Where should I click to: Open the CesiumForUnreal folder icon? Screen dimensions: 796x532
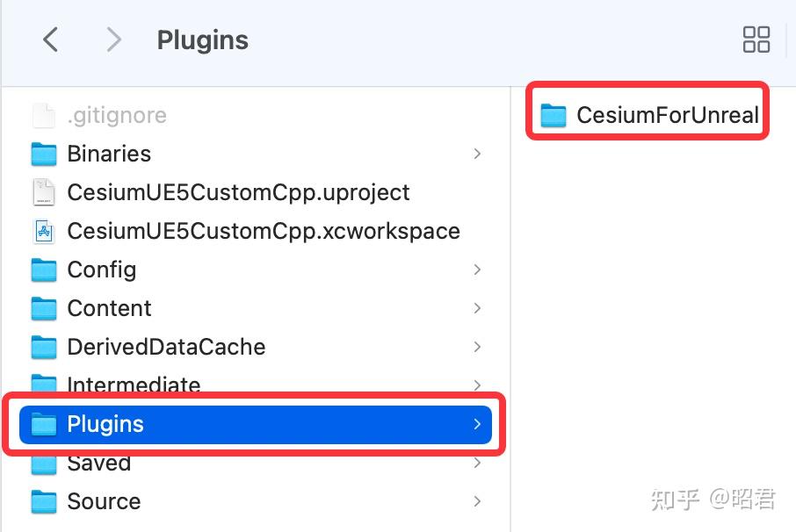[554, 114]
